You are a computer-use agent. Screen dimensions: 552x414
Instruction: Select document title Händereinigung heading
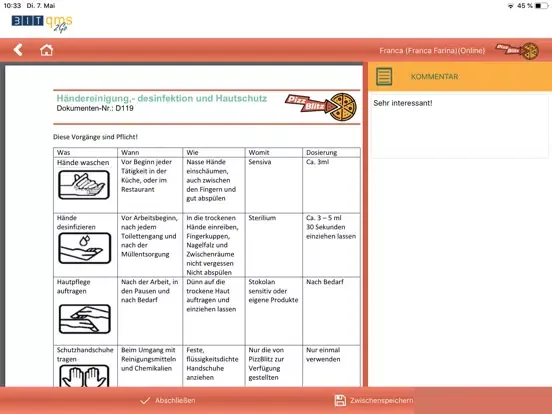[x=162, y=98]
